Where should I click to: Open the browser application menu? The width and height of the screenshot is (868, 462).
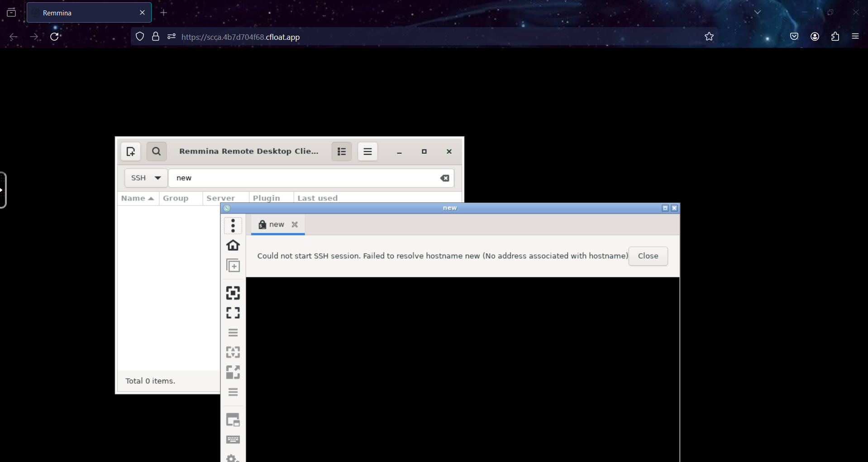click(x=855, y=37)
